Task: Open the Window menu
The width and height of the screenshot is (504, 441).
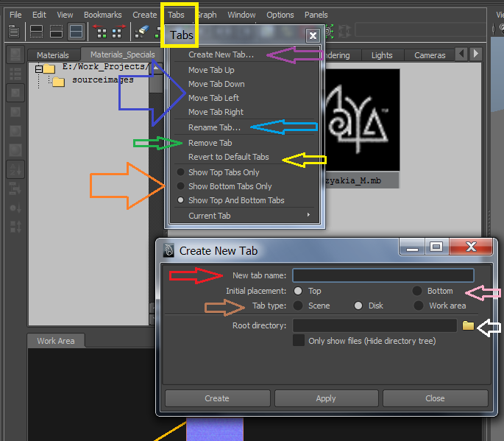Action: click(242, 15)
